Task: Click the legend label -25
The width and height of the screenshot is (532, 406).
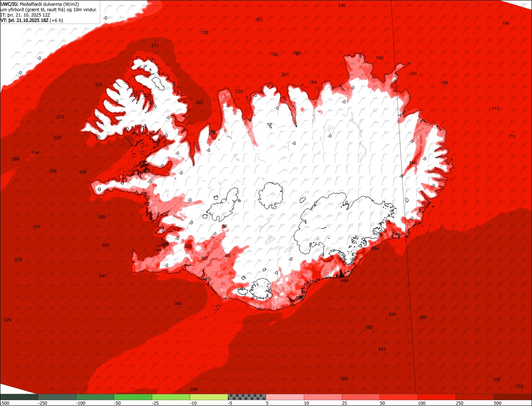Action: (156, 403)
